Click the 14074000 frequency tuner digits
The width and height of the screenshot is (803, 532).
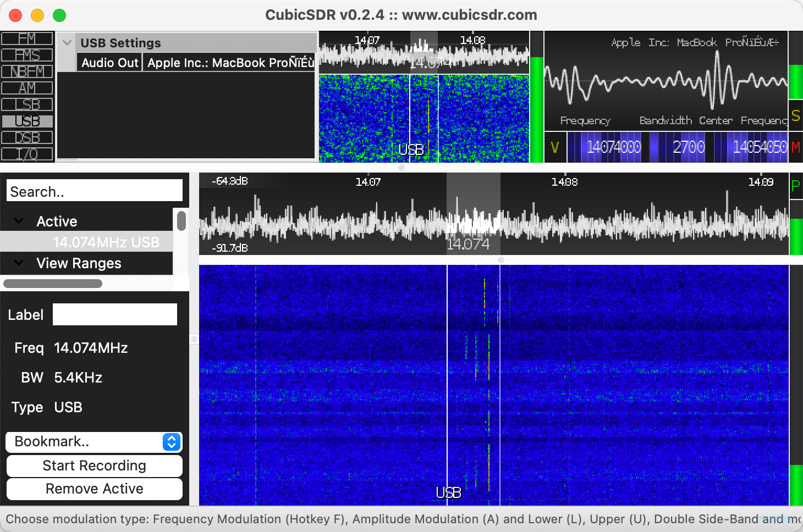(x=613, y=147)
